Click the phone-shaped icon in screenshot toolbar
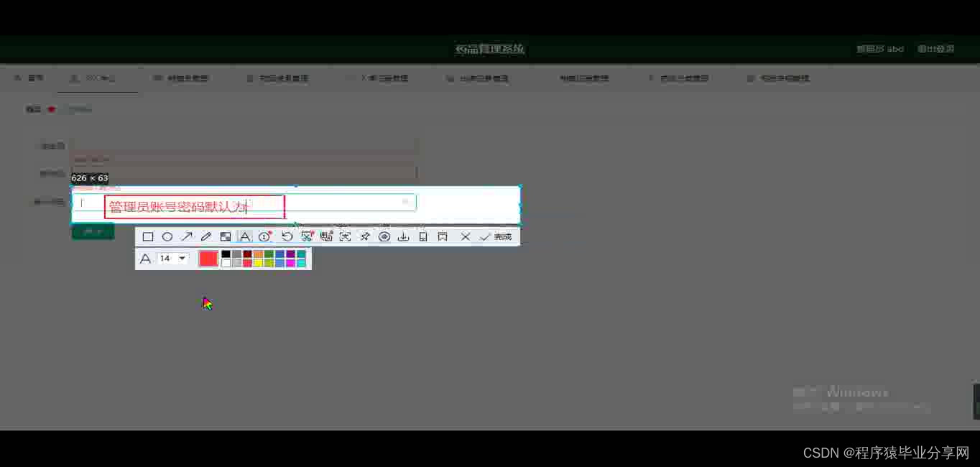 (x=423, y=237)
